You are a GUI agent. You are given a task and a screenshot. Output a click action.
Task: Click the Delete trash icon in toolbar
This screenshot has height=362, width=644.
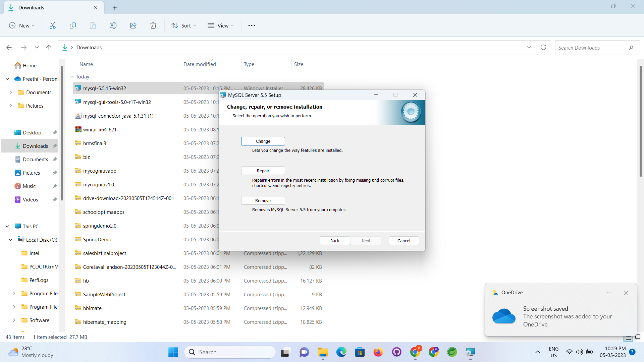click(x=153, y=25)
